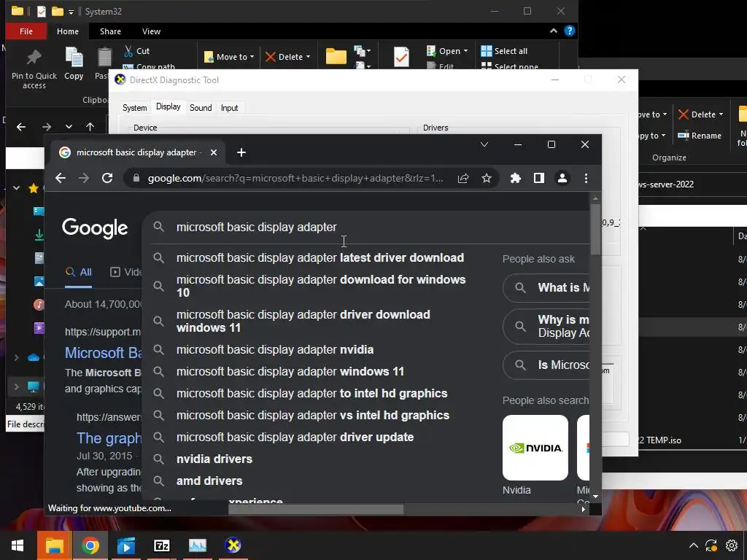The image size is (747, 560).
Task: Bookmark this tab with the star icon
Action: (486, 178)
